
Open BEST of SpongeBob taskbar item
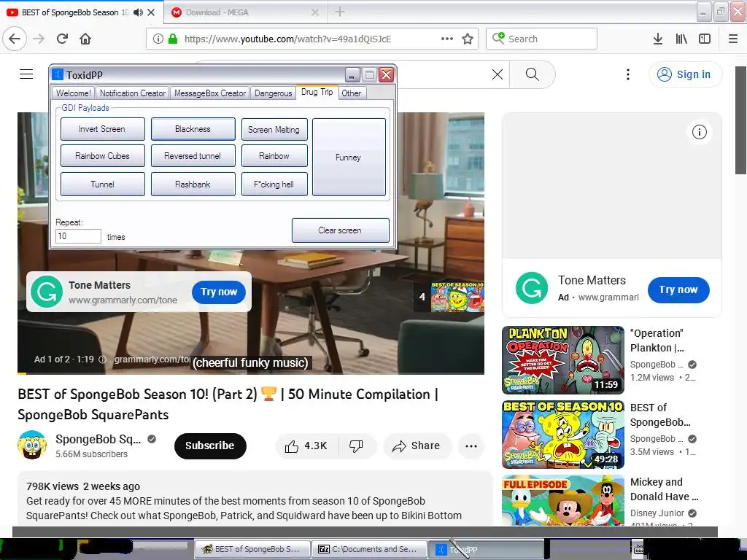click(252, 549)
